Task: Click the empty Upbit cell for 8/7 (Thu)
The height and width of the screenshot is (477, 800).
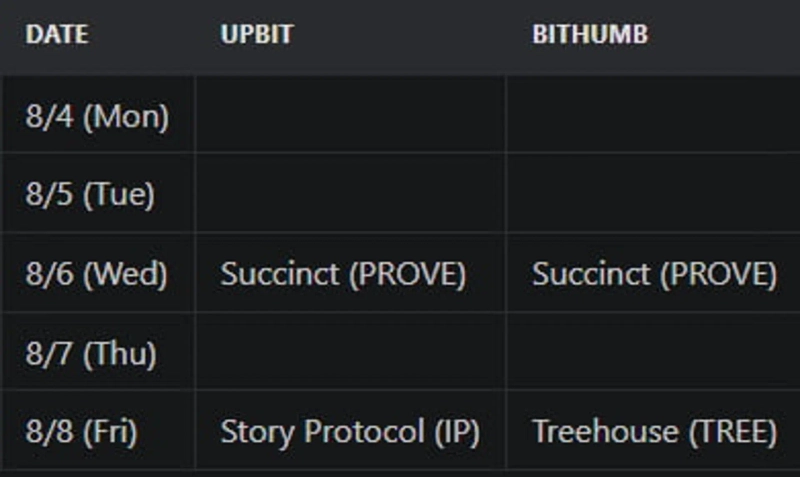Action: point(350,353)
